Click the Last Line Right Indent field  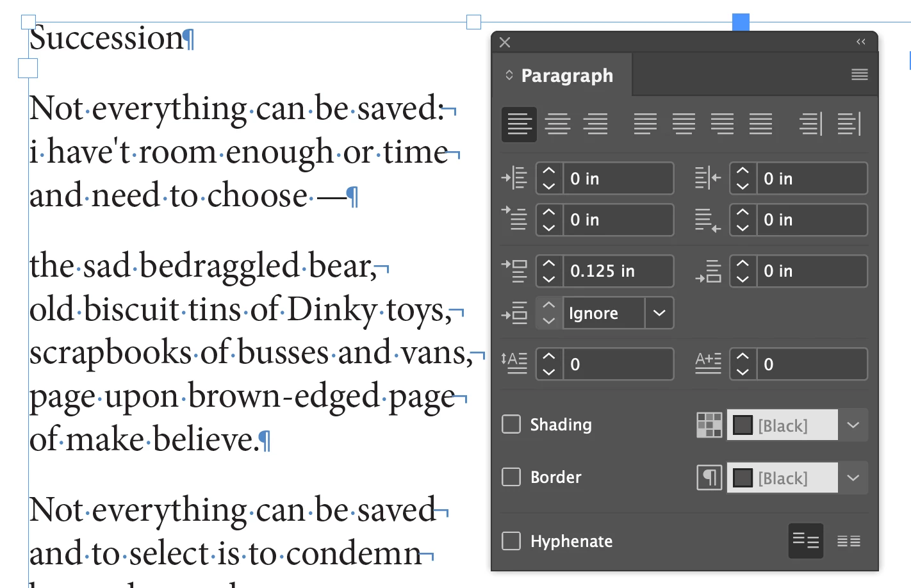pos(812,219)
